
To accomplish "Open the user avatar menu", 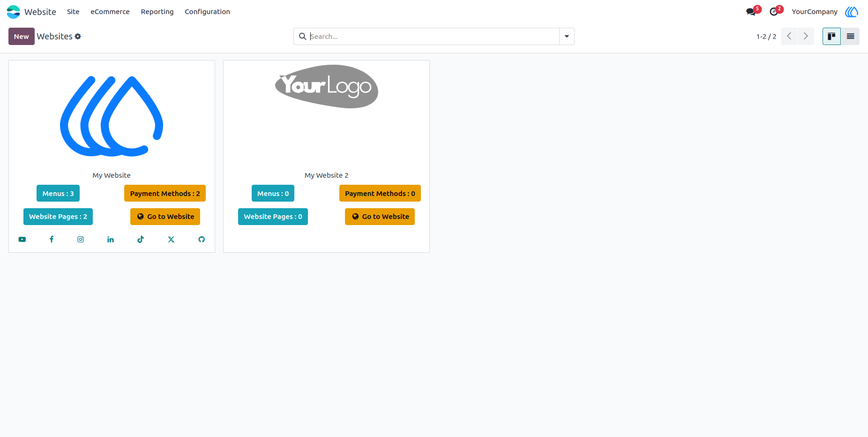I will (x=852, y=12).
